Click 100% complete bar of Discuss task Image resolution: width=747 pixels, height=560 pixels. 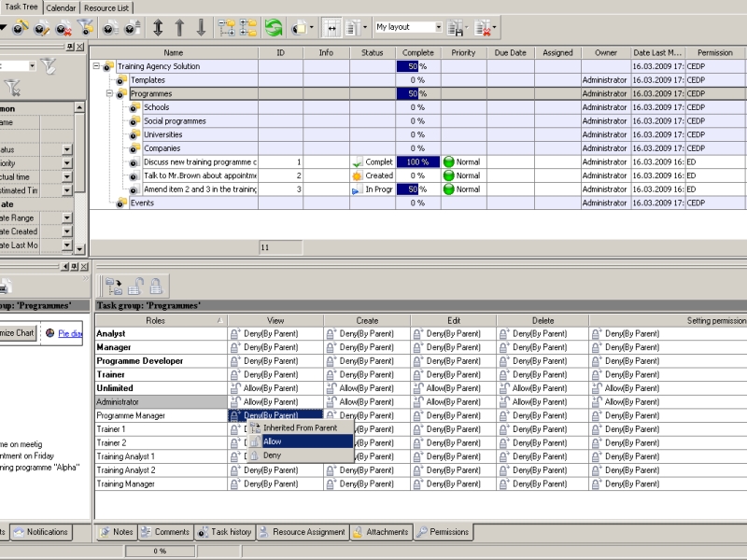(x=417, y=161)
